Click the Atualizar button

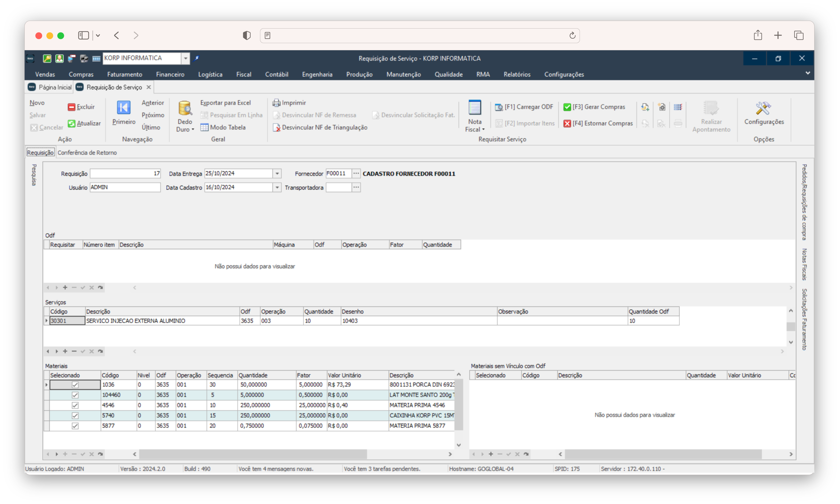point(84,124)
